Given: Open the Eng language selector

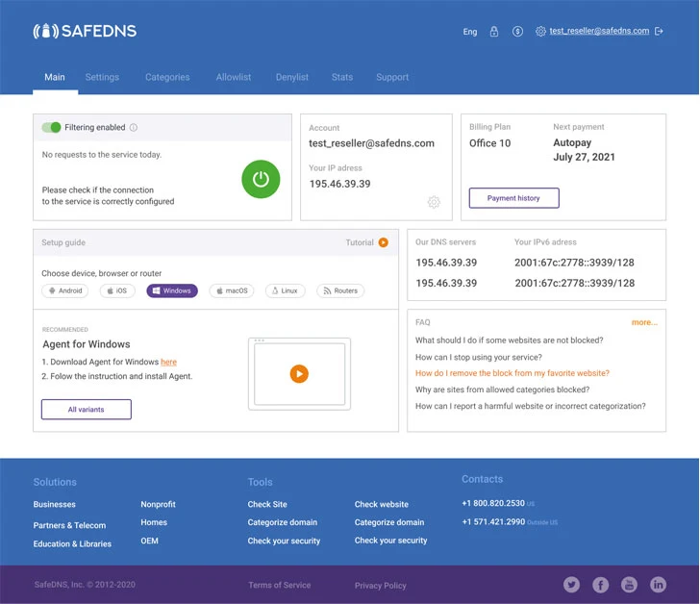Looking at the screenshot, I should click(470, 32).
